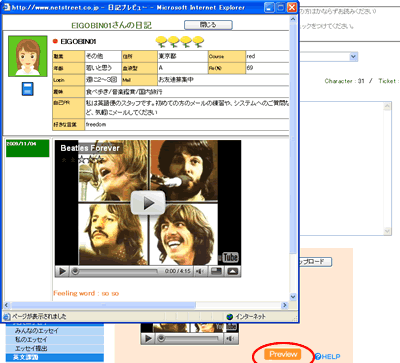Click the background text area scroll down arrow
Screen dimensions: 400x363
(x=387, y=231)
